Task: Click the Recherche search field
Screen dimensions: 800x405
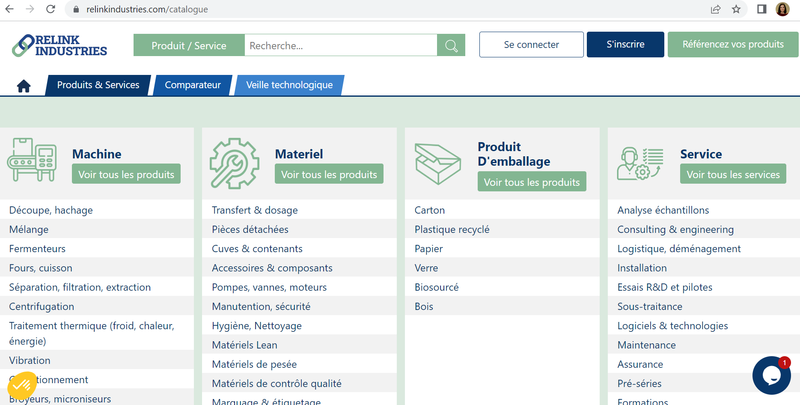Action: point(341,45)
